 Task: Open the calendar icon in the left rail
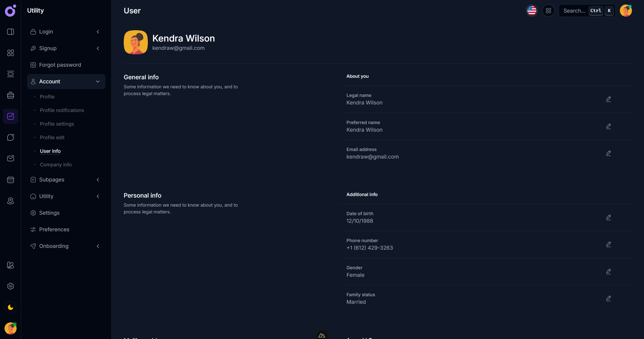click(11, 180)
